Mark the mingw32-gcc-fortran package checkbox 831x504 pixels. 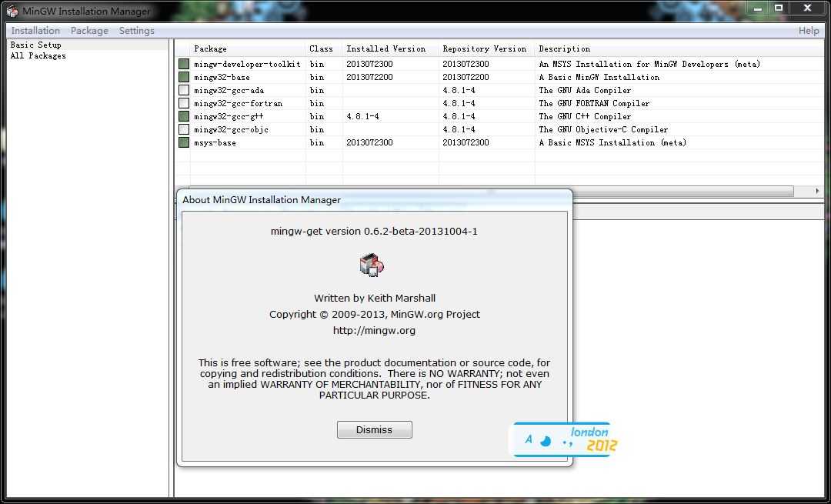(x=184, y=103)
